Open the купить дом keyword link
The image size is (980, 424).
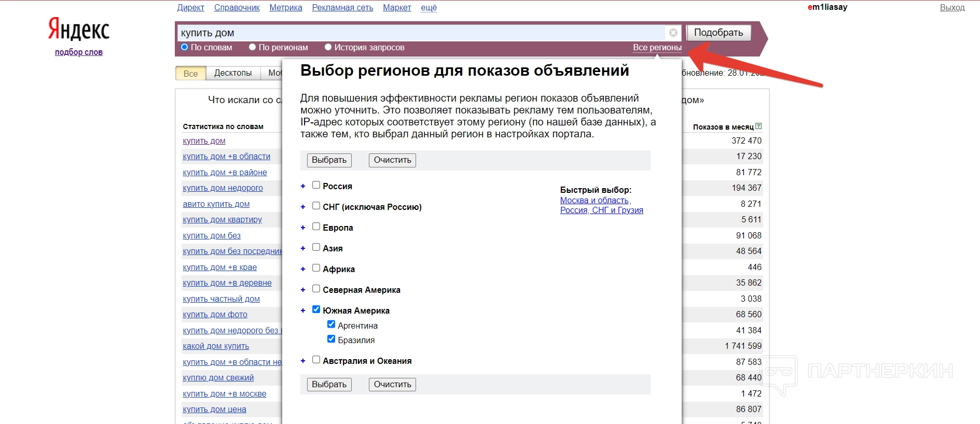point(204,140)
